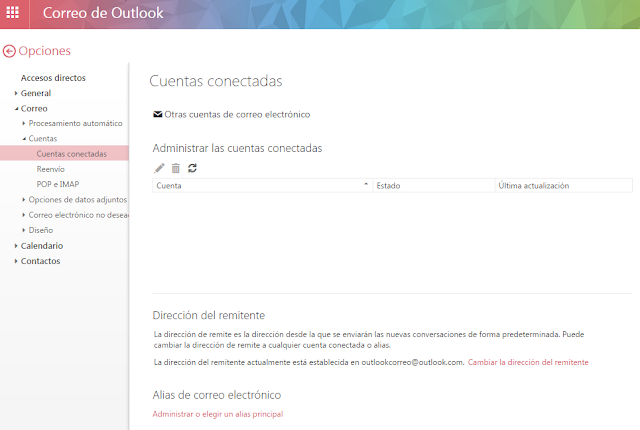Expand the Diseño section arrow
The image size is (640, 430).
click(24, 230)
